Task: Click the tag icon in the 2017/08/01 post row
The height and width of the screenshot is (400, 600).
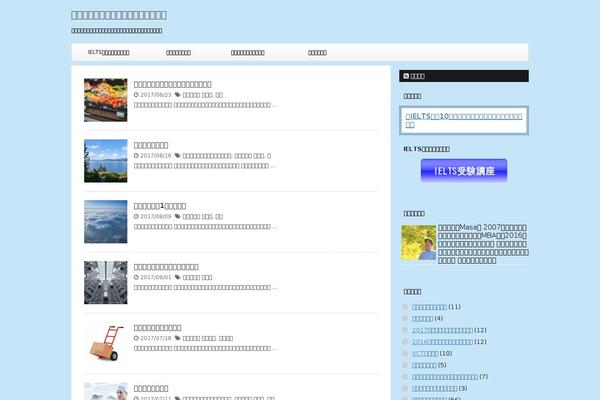Action: [x=178, y=277]
